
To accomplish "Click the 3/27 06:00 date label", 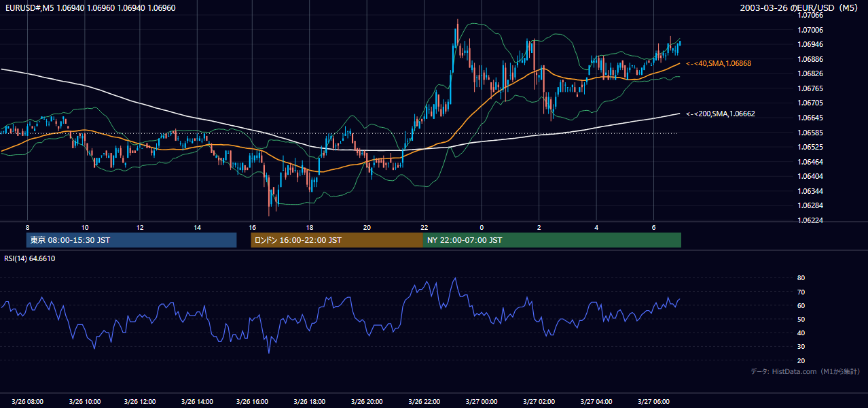I will click(x=653, y=402).
